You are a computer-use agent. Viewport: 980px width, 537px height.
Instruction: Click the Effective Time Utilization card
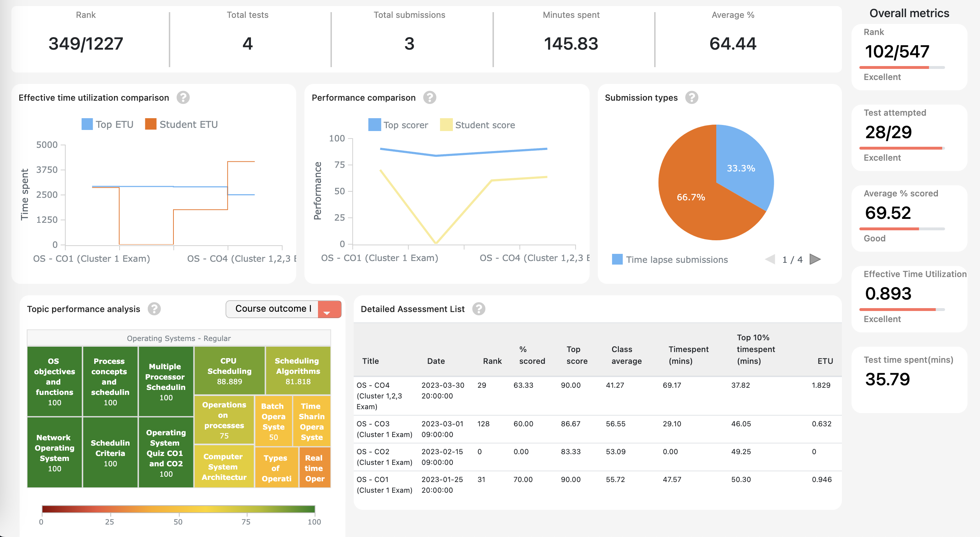click(x=909, y=297)
